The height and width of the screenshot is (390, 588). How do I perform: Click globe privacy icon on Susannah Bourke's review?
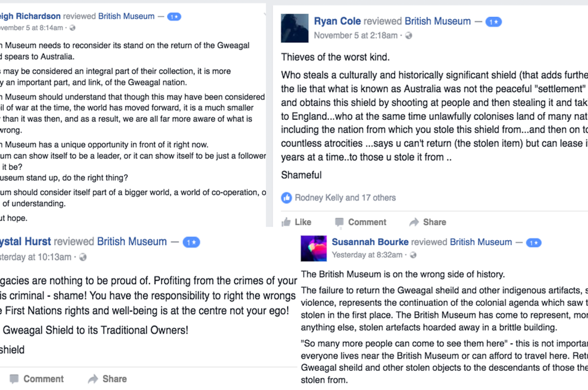(x=413, y=255)
